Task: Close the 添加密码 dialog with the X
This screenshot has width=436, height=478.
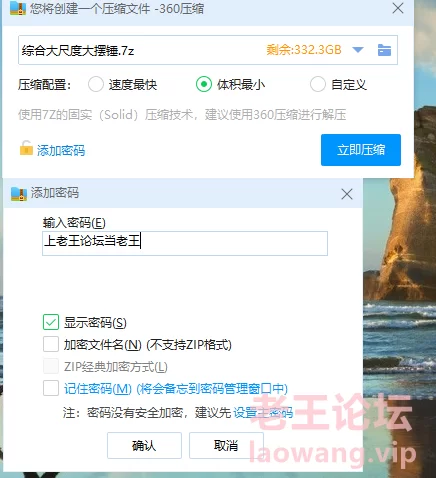Action: tap(347, 194)
